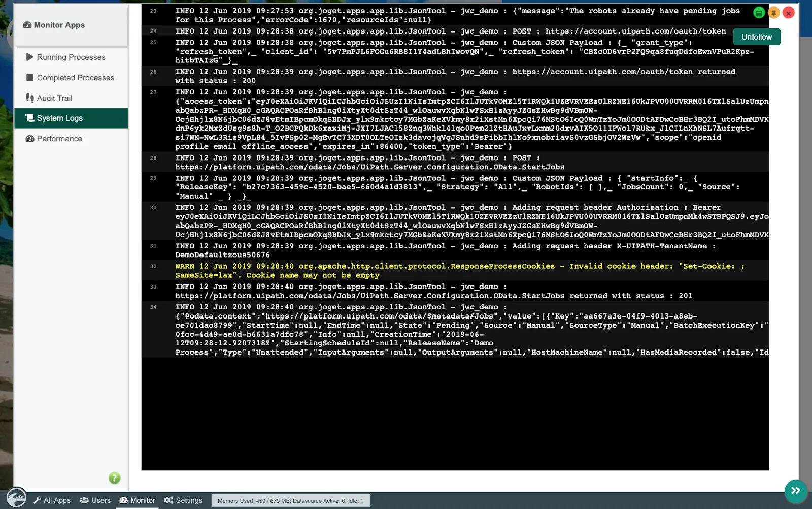
Task: Select the Monitor admin bar item
Action: [138, 500]
